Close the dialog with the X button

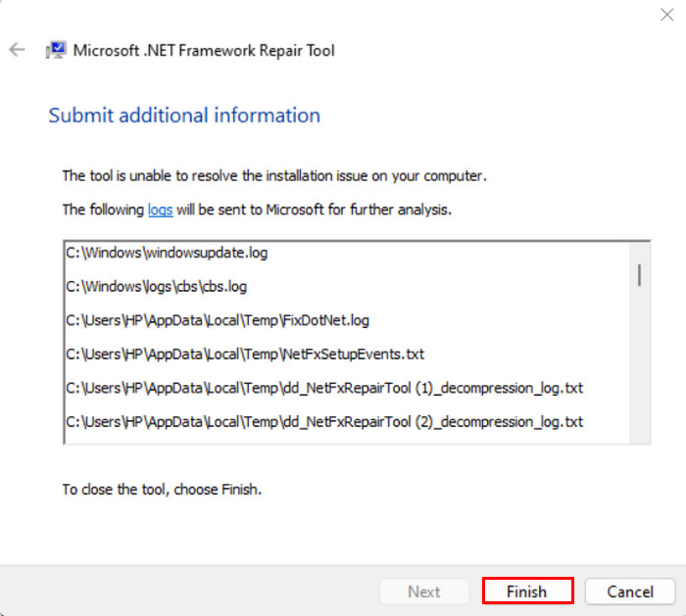click(x=666, y=15)
